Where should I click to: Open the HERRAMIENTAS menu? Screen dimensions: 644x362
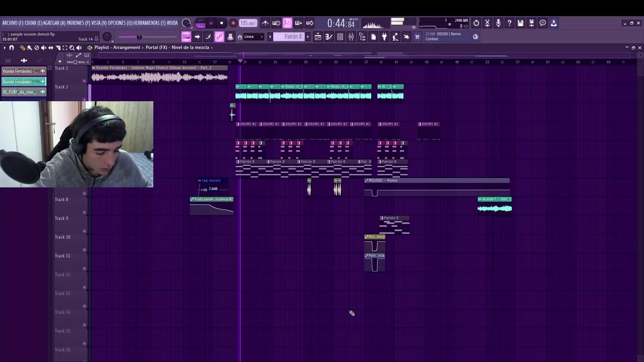pos(149,23)
